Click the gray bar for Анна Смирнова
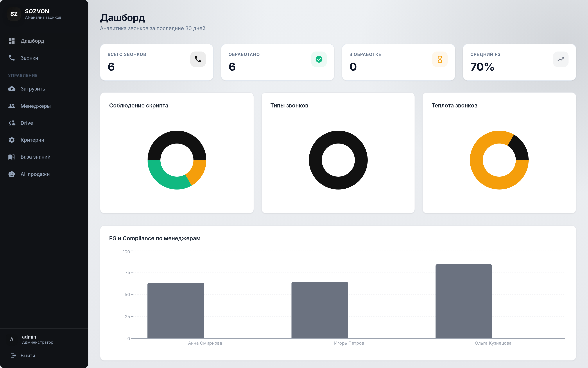Image resolution: width=588 pixels, height=368 pixels. coord(176,311)
